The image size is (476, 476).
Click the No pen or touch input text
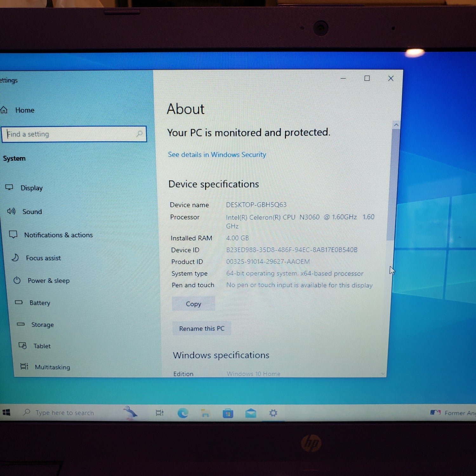click(x=299, y=285)
